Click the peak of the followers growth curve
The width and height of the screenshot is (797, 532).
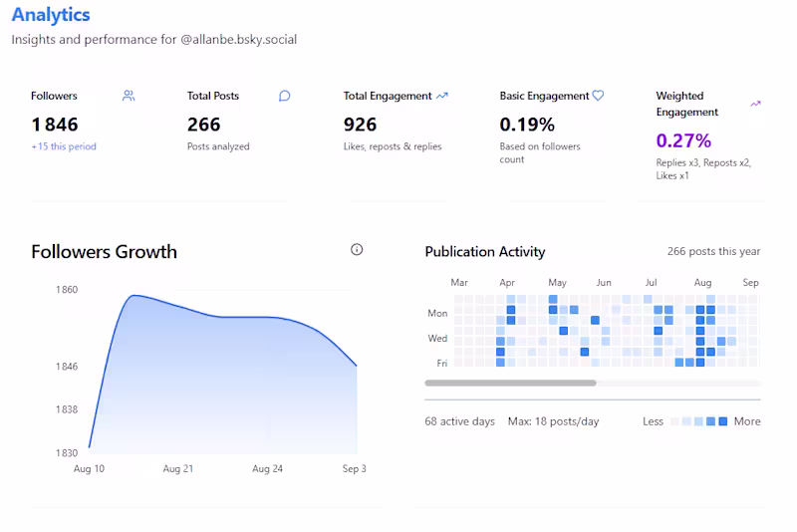[133, 296]
